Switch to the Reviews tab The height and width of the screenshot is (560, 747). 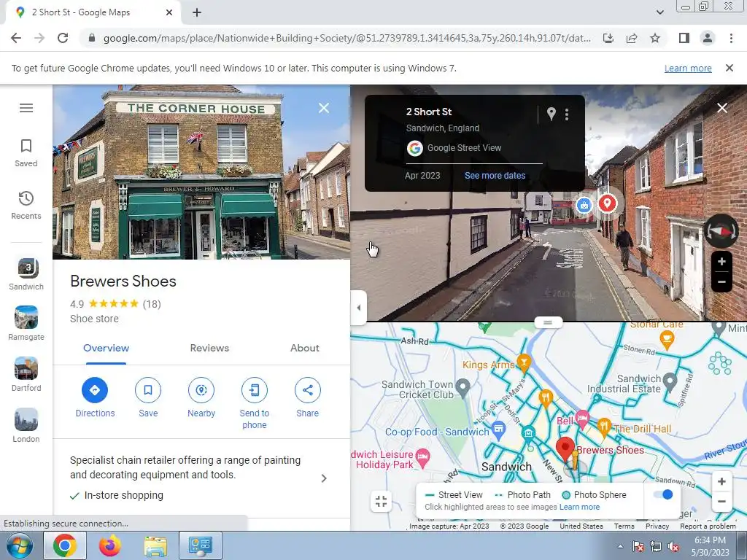[209, 348]
